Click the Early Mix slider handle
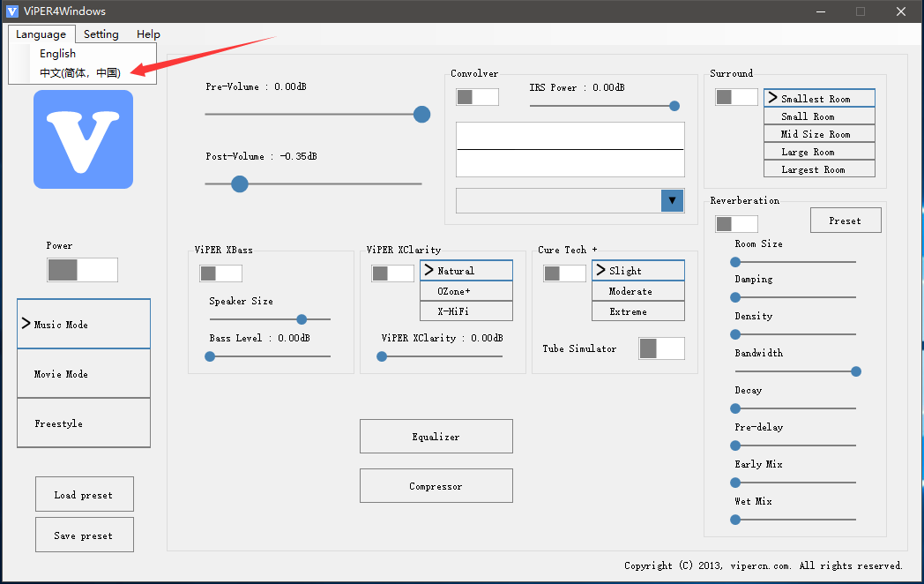The width and height of the screenshot is (924, 584). 735,483
